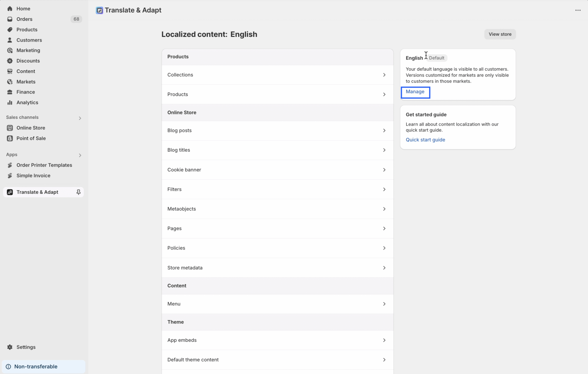Click the Point of Sale icon
The width and height of the screenshot is (588, 374).
[x=10, y=138]
